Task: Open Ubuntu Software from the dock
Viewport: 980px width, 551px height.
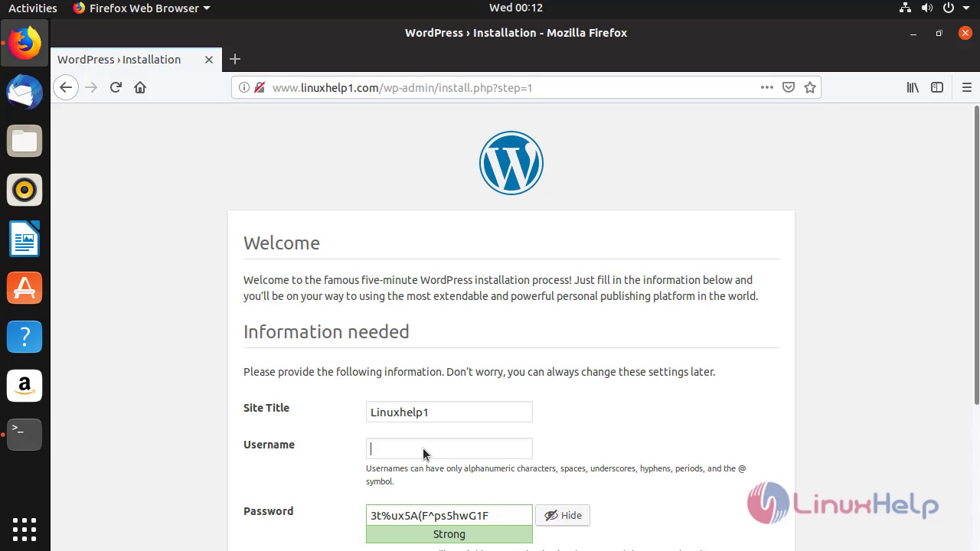Action: 24,288
